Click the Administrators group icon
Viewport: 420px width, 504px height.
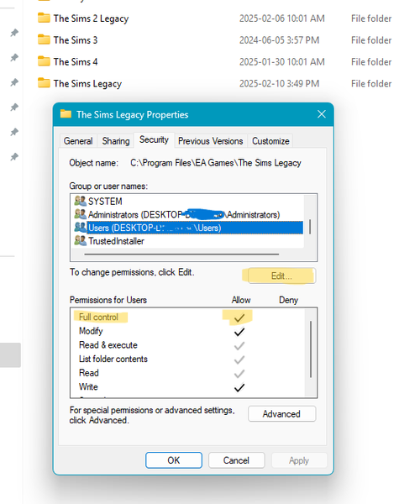point(81,214)
